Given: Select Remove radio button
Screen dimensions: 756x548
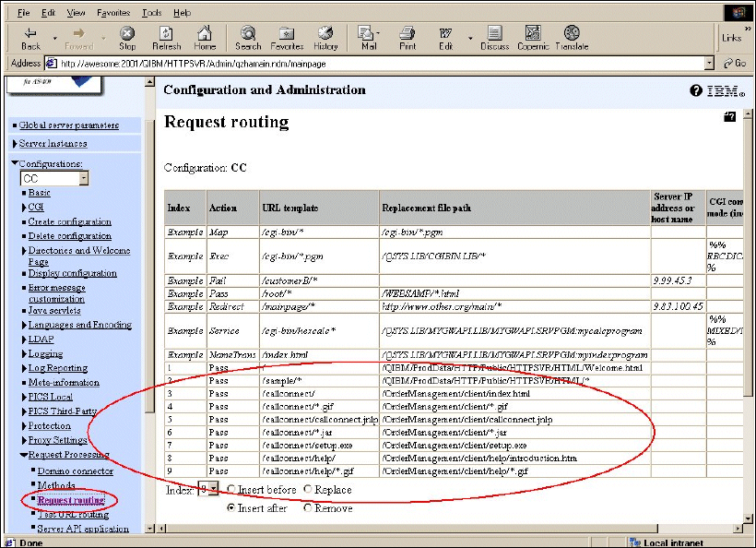Looking at the screenshot, I should coord(308,507).
